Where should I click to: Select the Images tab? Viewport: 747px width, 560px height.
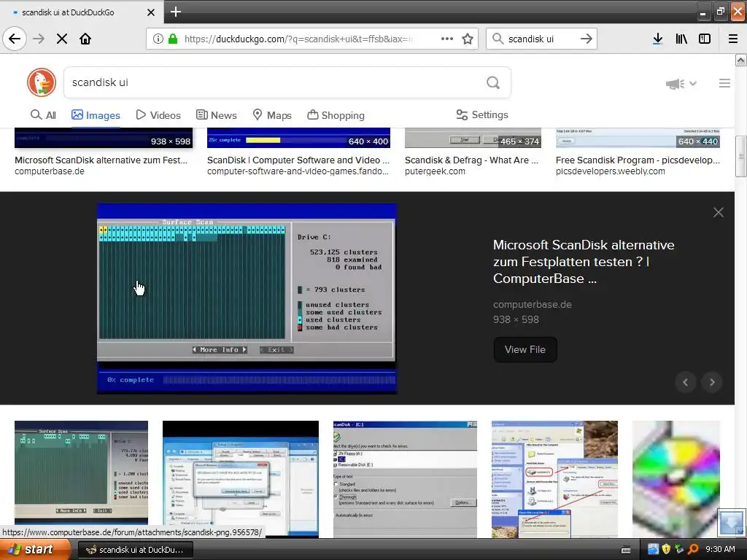[96, 115]
